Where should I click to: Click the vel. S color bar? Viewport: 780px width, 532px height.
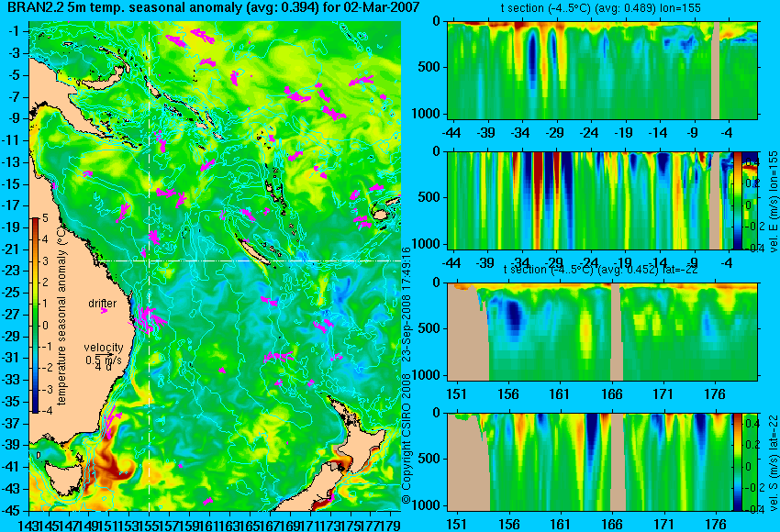(738, 462)
